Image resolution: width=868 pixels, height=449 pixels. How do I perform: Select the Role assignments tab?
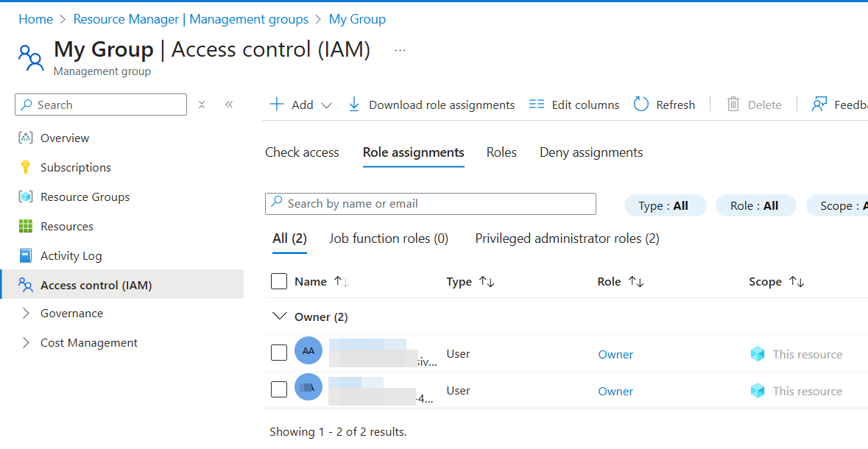(x=414, y=152)
